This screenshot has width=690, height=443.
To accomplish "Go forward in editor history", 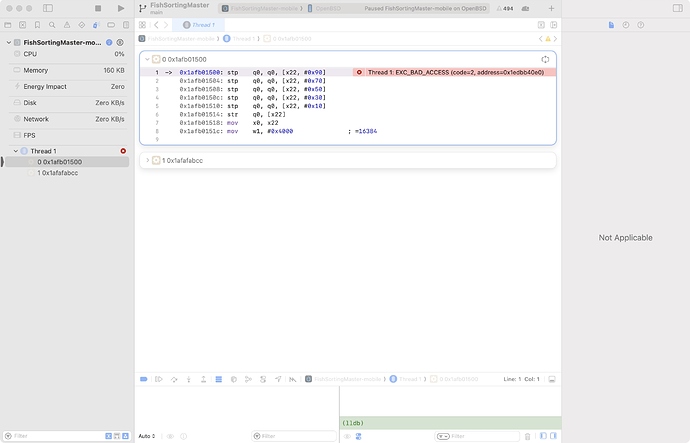I will coord(166,25).
